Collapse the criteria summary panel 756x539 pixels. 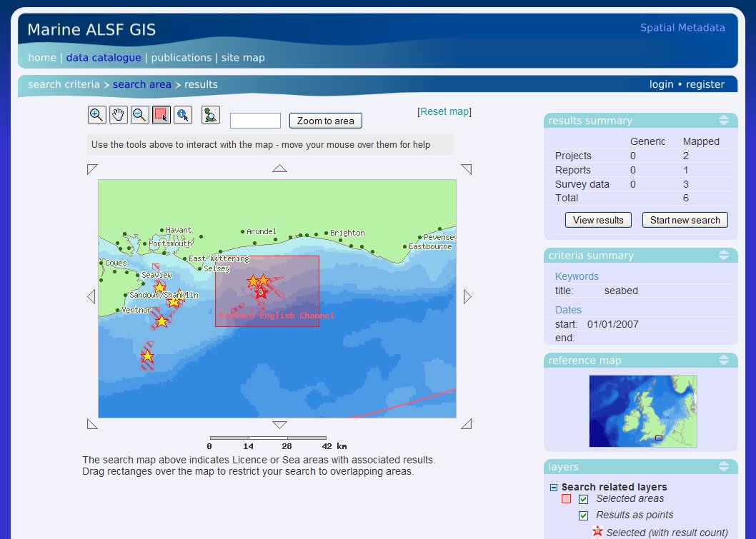[x=724, y=256]
